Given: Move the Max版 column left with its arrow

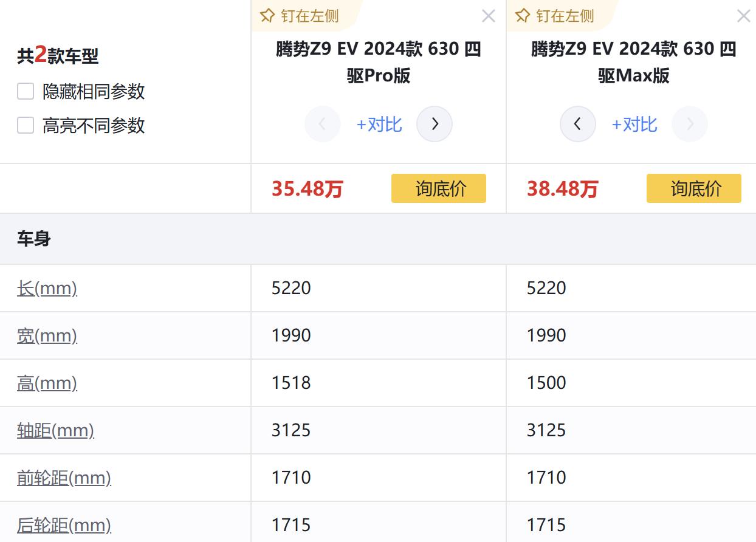Looking at the screenshot, I should point(577,124).
